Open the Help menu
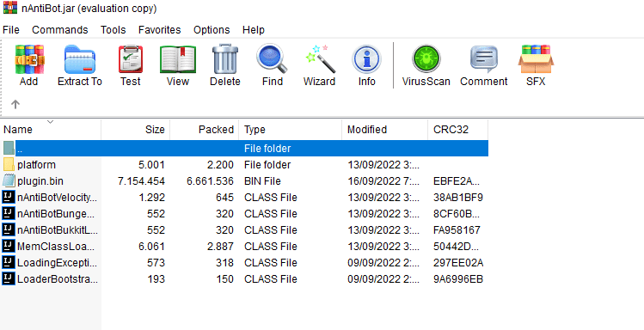This screenshot has width=644, height=330. (254, 30)
